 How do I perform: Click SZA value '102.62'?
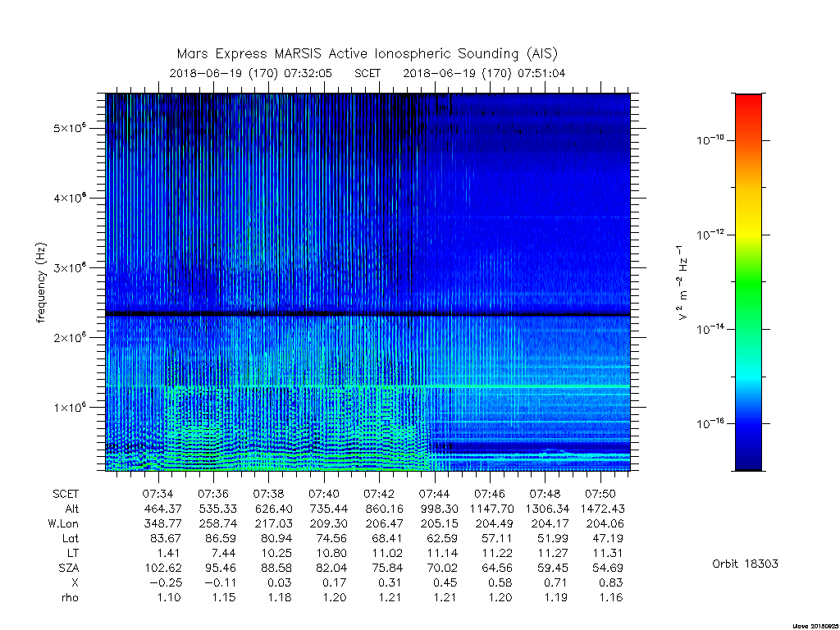[163, 568]
